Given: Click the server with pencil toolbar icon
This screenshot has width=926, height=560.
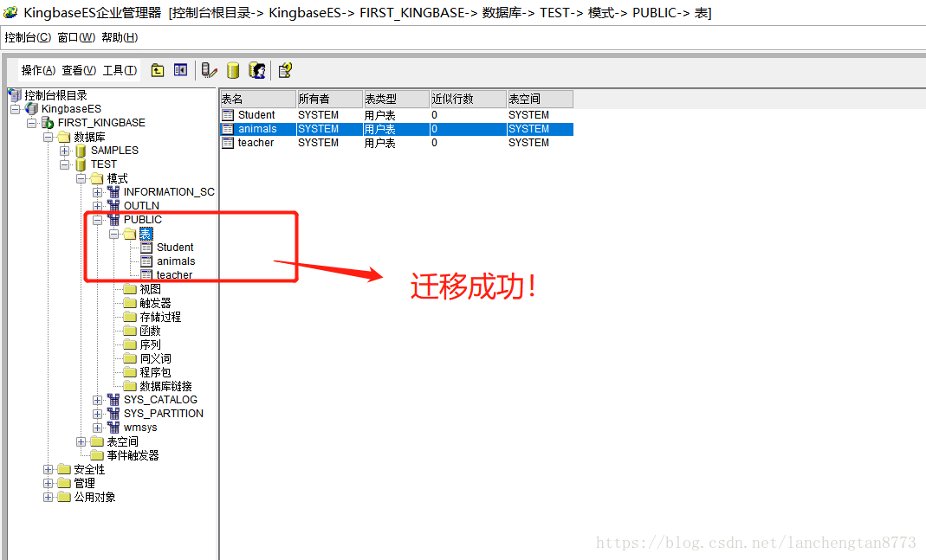Looking at the screenshot, I should pyautogui.click(x=209, y=71).
